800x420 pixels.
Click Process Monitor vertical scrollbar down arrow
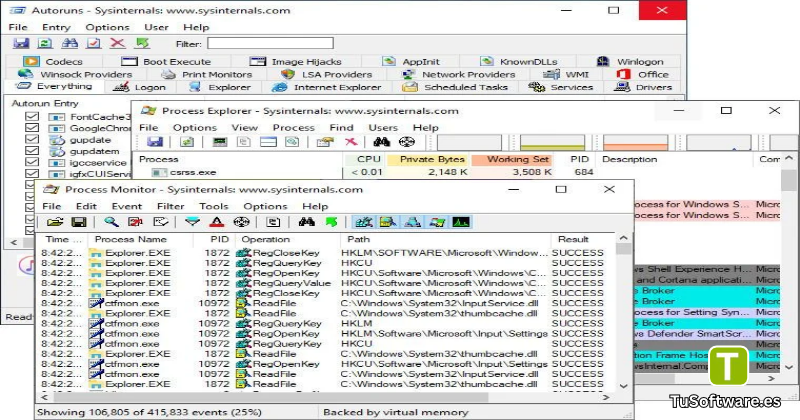623,386
